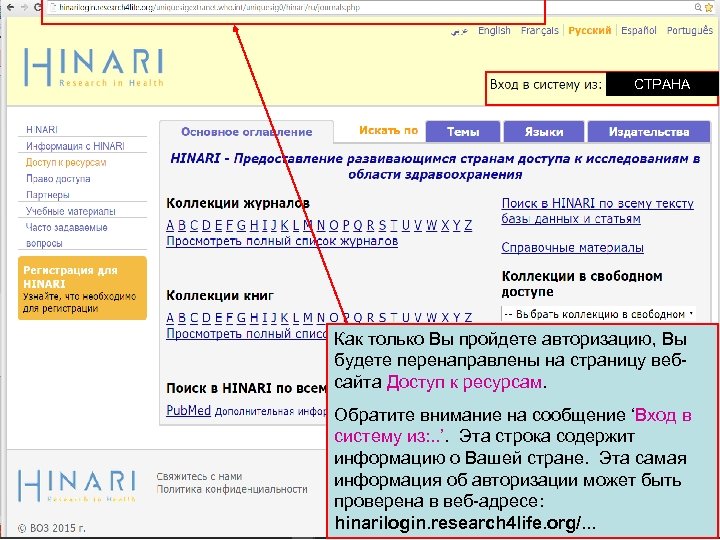Select Доступ к ресурсам in the sidebar
The height and width of the screenshot is (540, 720).
66,162
